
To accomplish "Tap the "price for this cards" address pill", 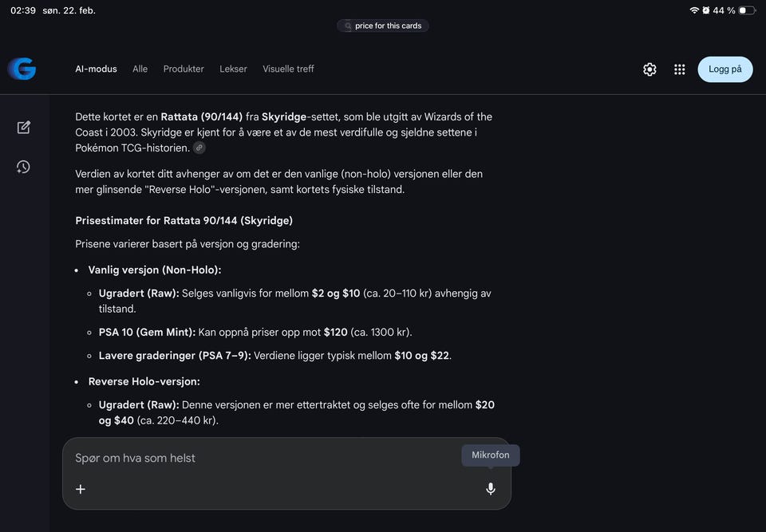I will point(383,26).
